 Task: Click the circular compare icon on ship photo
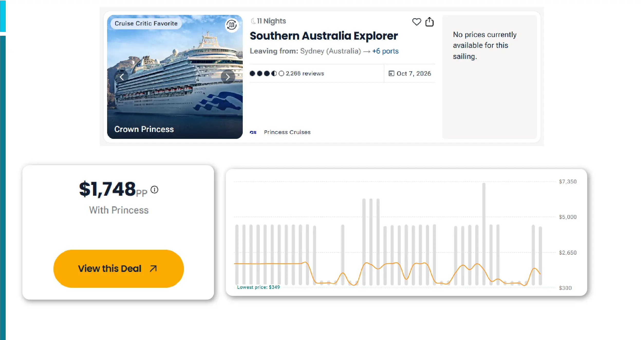point(231,25)
